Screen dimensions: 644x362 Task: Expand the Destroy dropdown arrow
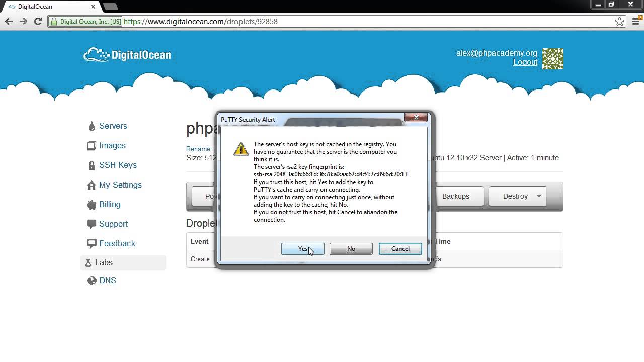pos(539,196)
